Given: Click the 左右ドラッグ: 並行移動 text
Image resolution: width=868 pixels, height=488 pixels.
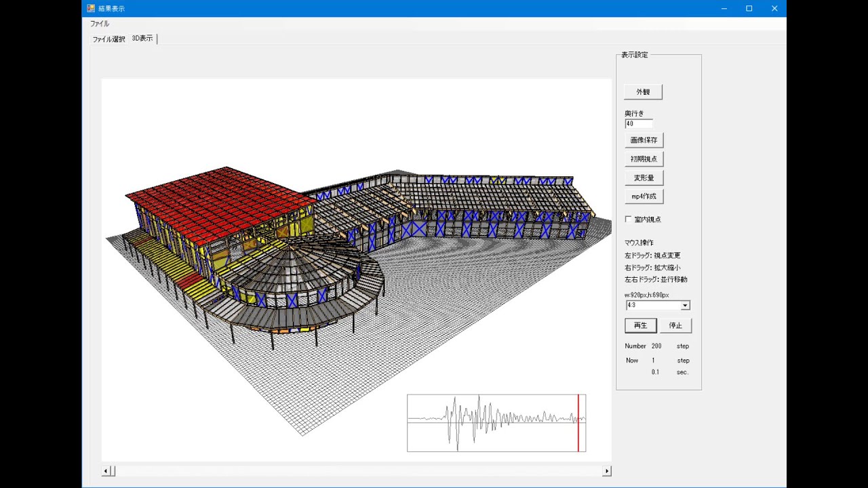Looking at the screenshot, I should [656, 279].
